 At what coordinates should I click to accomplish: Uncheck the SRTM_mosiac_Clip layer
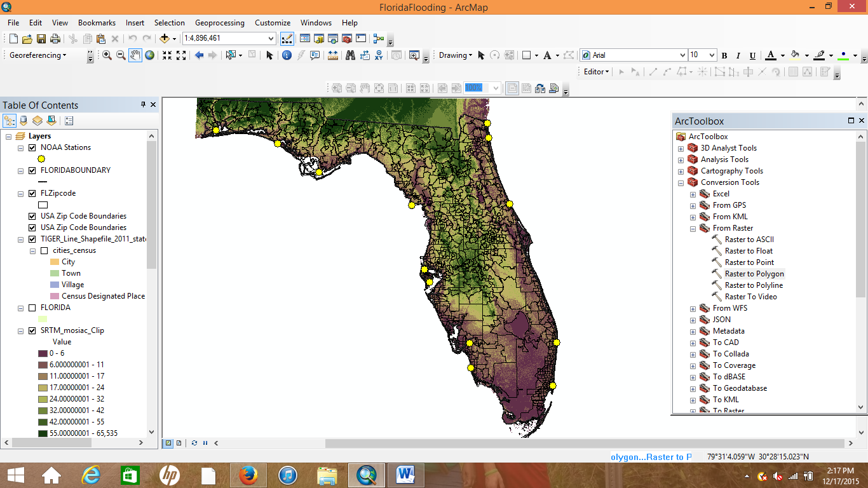tap(32, 330)
